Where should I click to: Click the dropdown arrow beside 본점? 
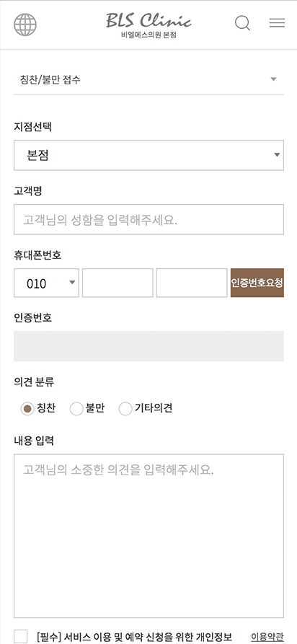pos(278,155)
